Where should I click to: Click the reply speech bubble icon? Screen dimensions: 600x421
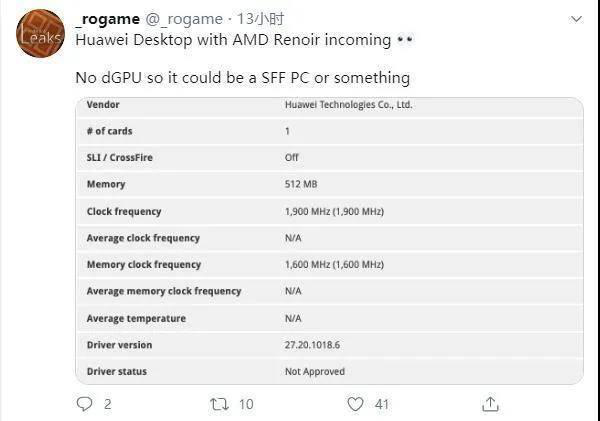point(84,404)
